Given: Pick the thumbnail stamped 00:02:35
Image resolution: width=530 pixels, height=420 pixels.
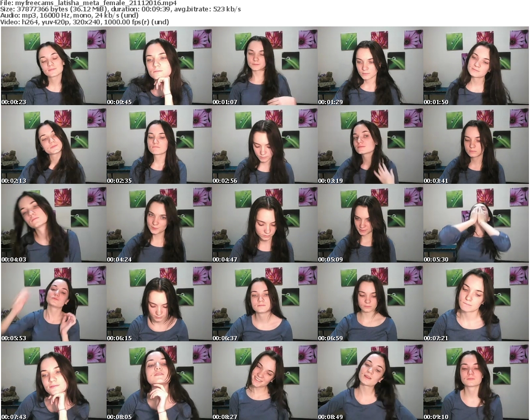Looking at the screenshot, I should (x=159, y=144).
